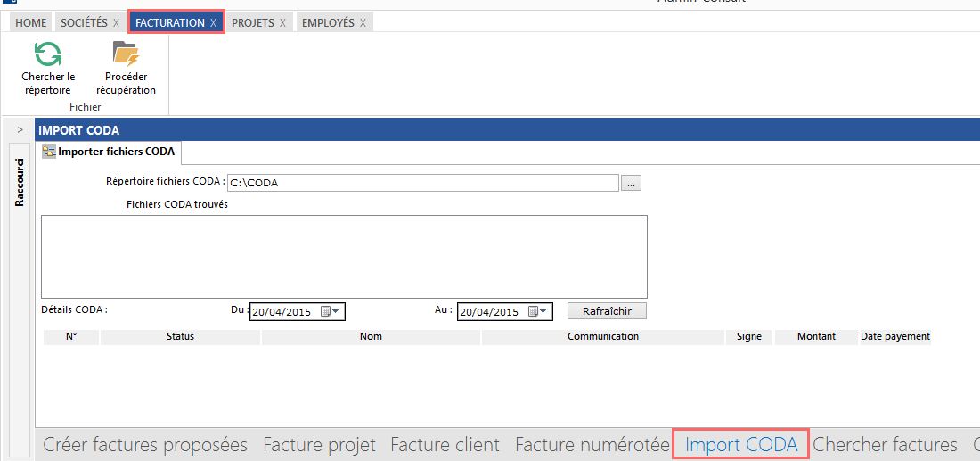Open Chercher factures section
Screen dimensions: 980x461
pos(885,444)
